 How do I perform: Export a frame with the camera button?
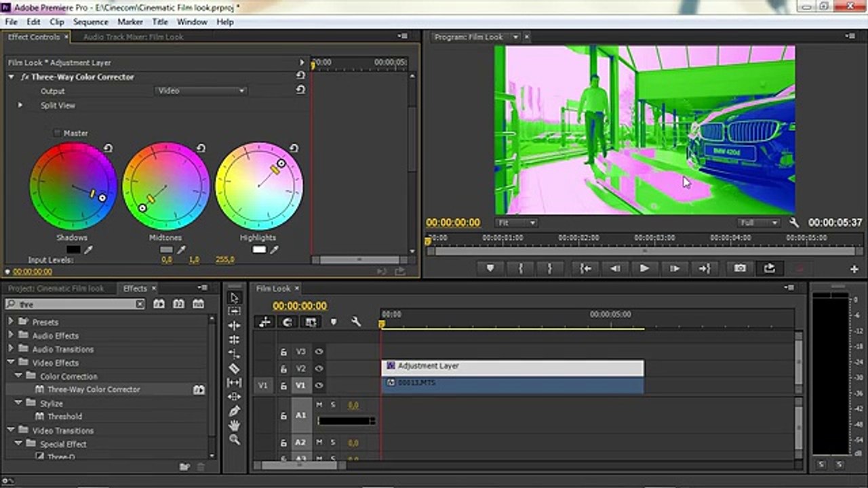click(740, 268)
